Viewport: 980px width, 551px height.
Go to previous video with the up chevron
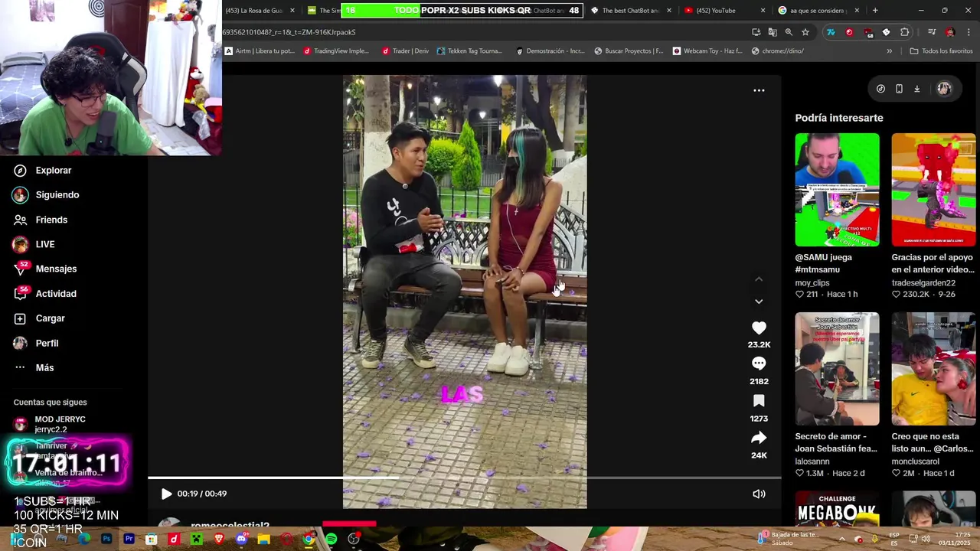tap(759, 279)
